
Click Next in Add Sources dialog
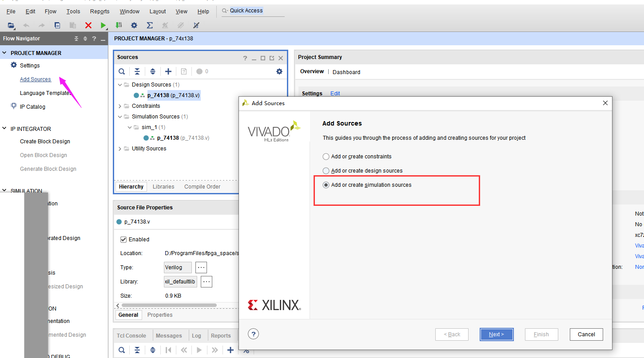[x=497, y=334]
